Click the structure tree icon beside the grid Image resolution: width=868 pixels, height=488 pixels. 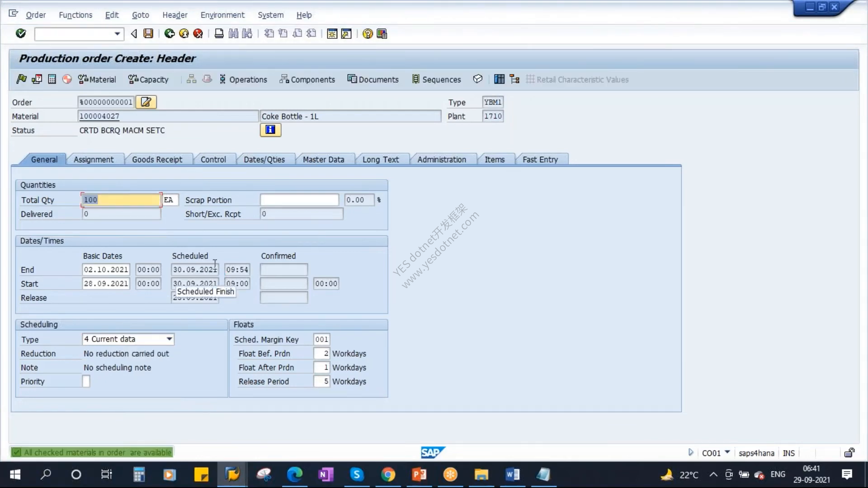[514, 79]
